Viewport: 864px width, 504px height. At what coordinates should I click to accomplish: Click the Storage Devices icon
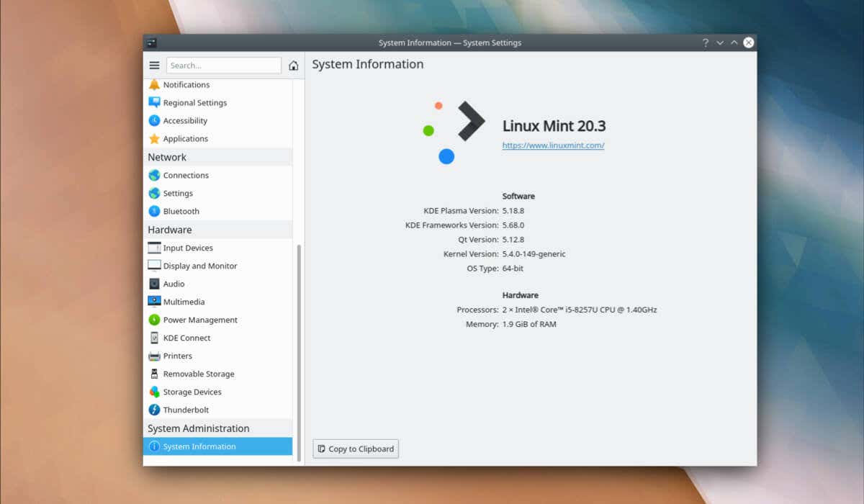pyautogui.click(x=154, y=392)
